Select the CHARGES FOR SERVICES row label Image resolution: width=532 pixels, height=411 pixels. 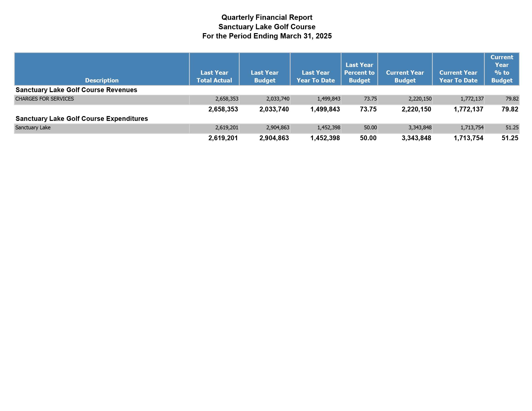click(x=44, y=99)
